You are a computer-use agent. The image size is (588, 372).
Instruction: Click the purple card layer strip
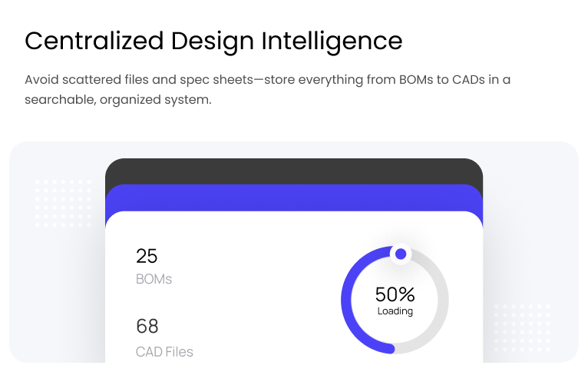click(x=293, y=198)
